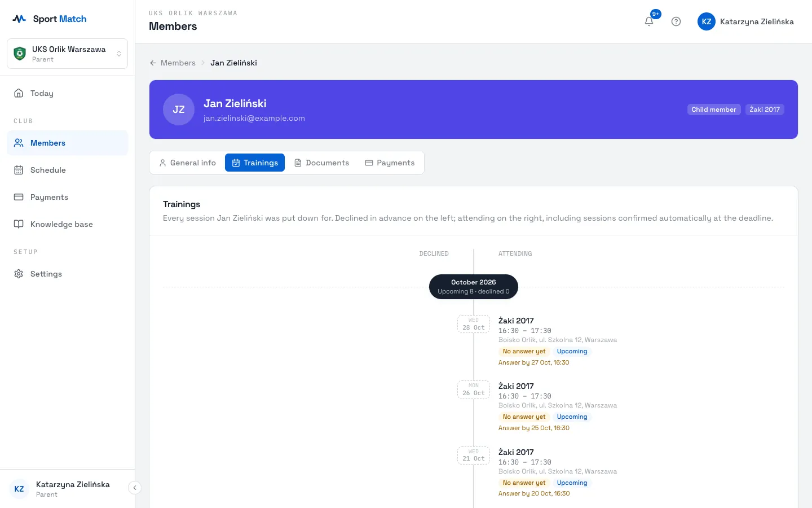The width and height of the screenshot is (812, 508).
Task: Click the Child member badge
Action: click(x=714, y=110)
